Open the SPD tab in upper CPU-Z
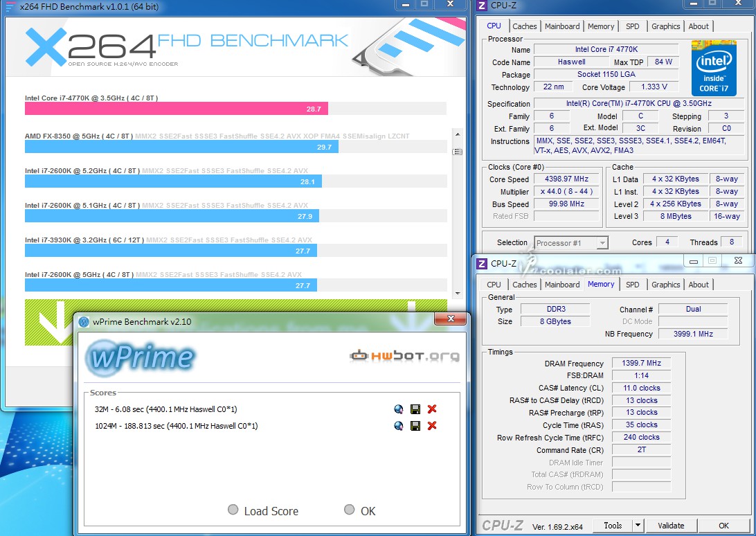Viewport: 756px width, 536px height. (x=632, y=26)
